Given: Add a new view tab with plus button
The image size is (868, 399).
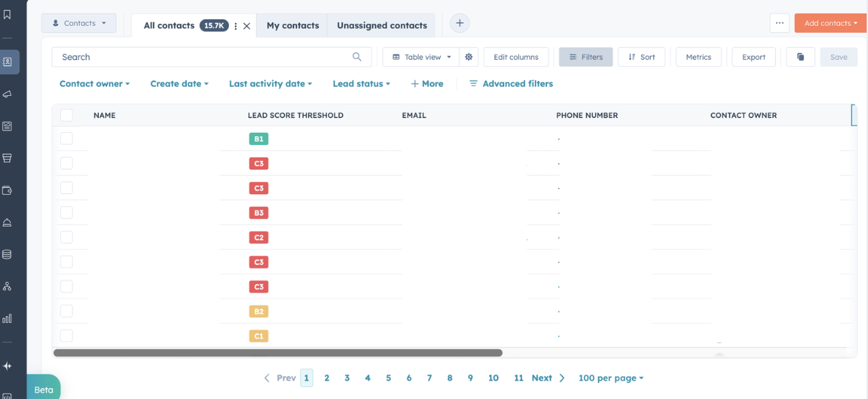Looking at the screenshot, I should [x=460, y=23].
